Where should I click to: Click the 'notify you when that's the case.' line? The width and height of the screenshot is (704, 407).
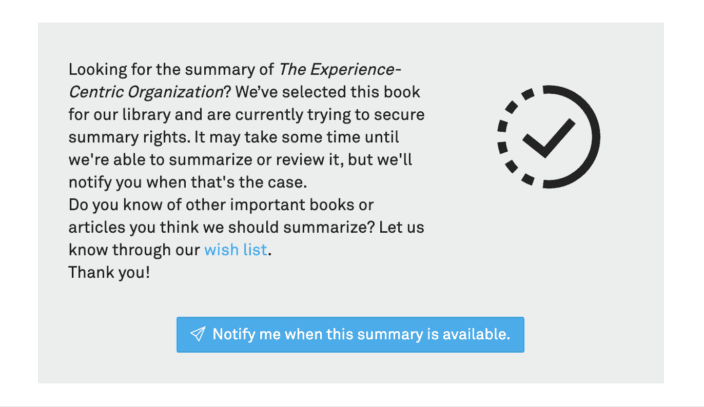(188, 182)
